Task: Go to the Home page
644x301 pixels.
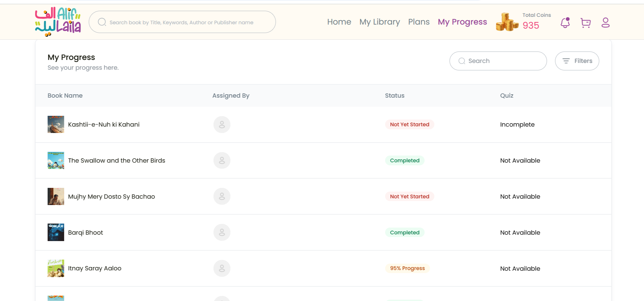Action: click(x=339, y=22)
